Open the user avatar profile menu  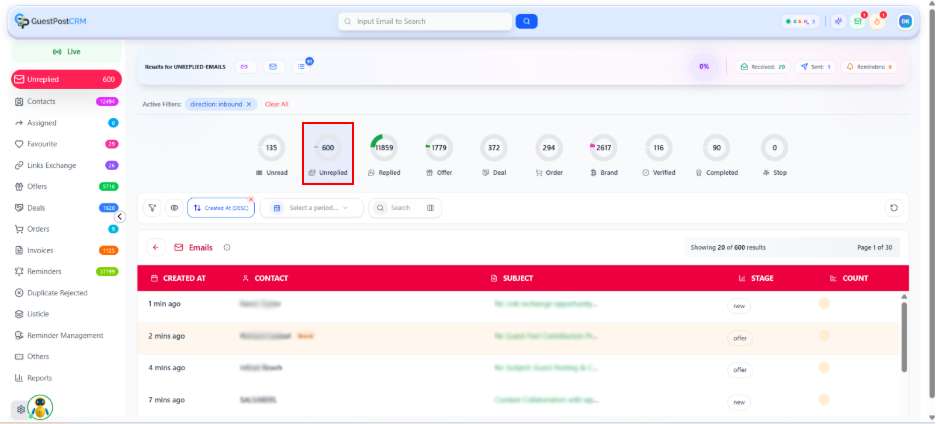[906, 21]
